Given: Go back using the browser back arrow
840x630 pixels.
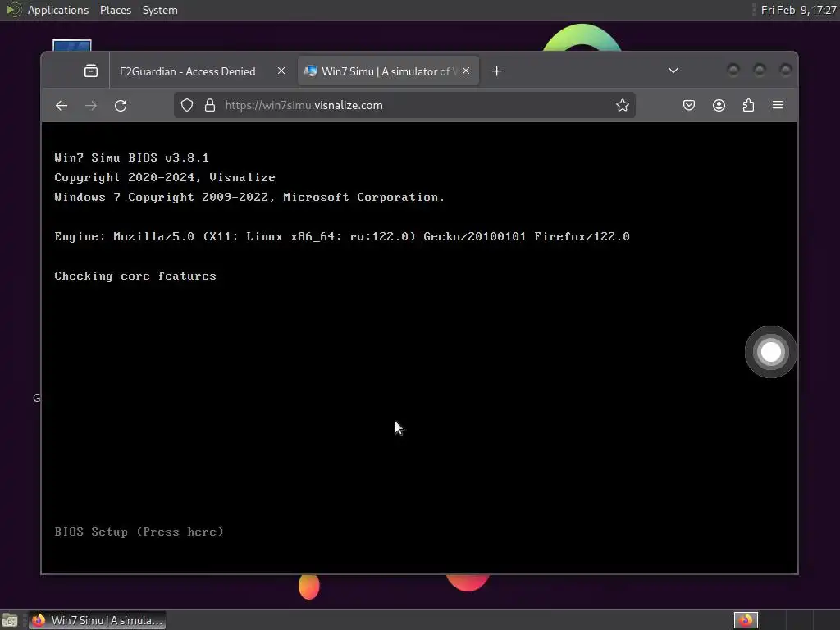Looking at the screenshot, I should [x=62, y=106].
